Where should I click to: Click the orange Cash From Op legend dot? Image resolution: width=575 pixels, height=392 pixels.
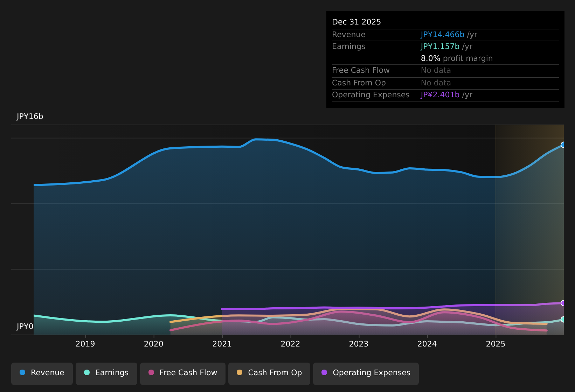(239, 373)
